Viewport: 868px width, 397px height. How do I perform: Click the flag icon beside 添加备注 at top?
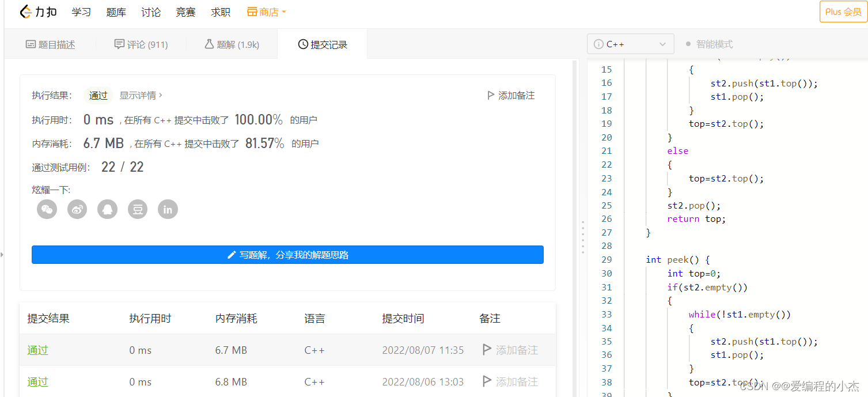(x=491, y=96)
